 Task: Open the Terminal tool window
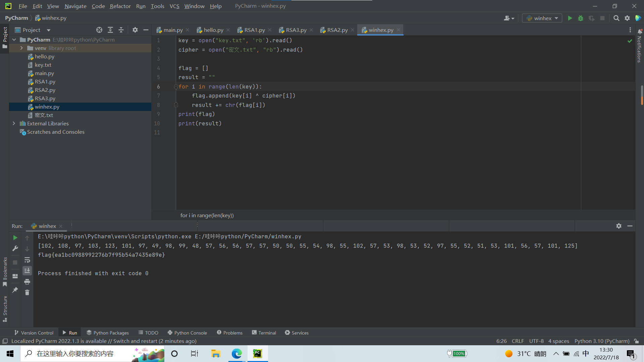264,333
